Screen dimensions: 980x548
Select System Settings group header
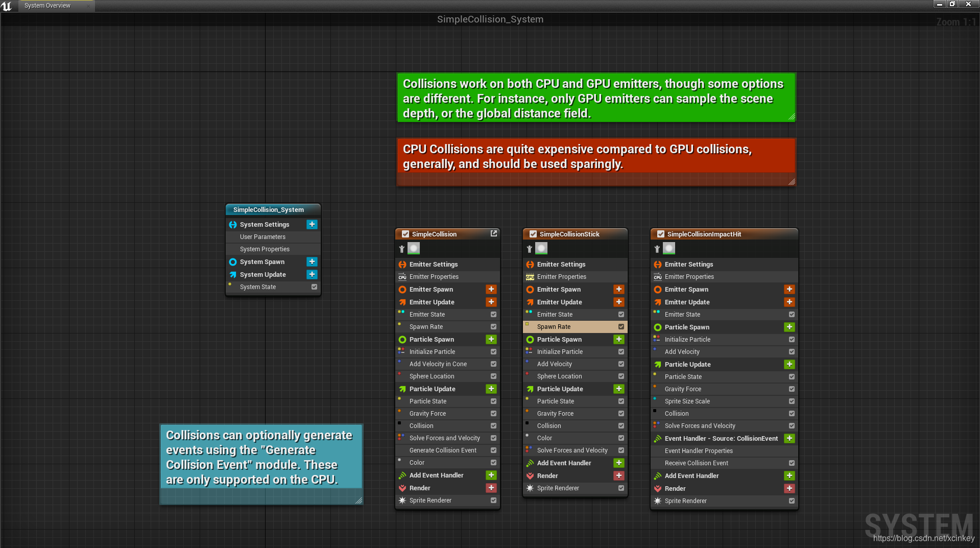(273, 224)
